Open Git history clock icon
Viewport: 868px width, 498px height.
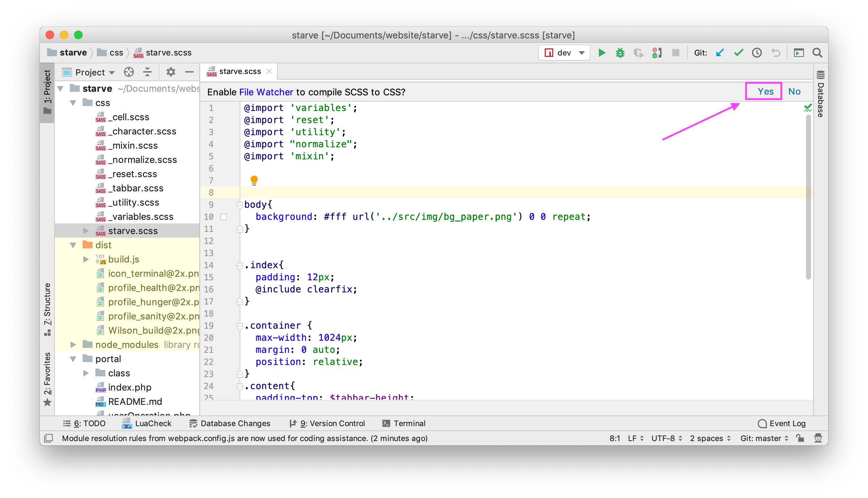[757, 53]
